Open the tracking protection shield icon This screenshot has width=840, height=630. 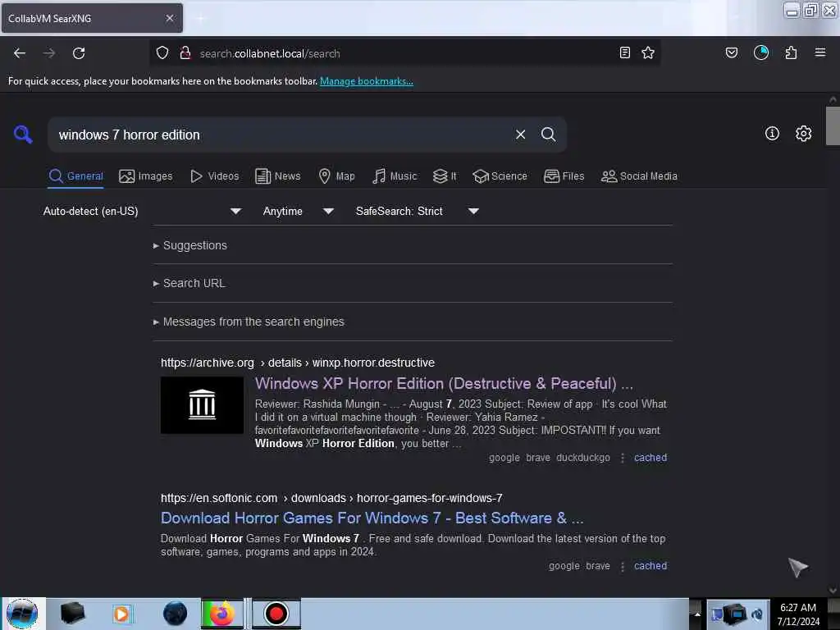coord(162,52)
